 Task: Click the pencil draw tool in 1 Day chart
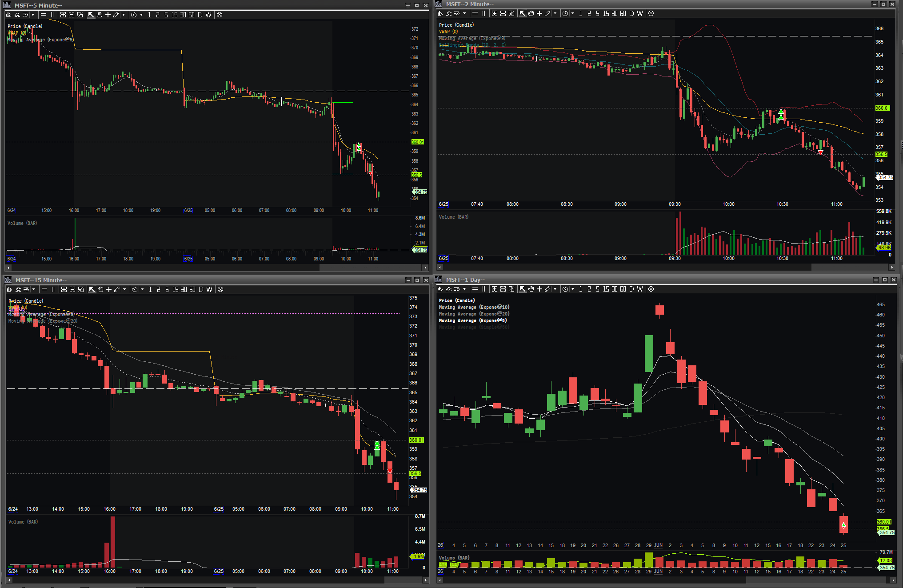[x=547, y=289]
